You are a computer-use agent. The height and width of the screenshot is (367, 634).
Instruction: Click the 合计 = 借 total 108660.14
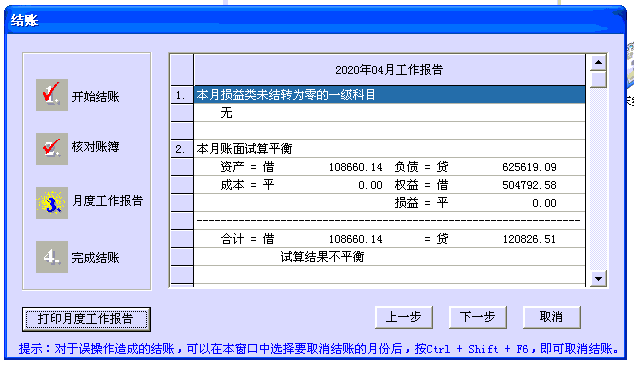coord(355,239)
